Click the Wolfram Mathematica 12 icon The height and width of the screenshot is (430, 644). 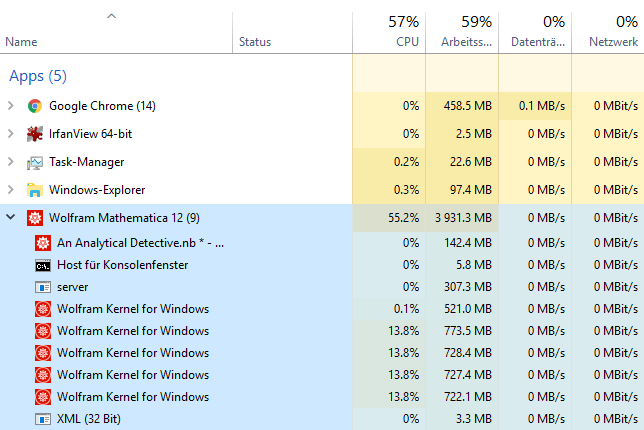coord(35,218)
